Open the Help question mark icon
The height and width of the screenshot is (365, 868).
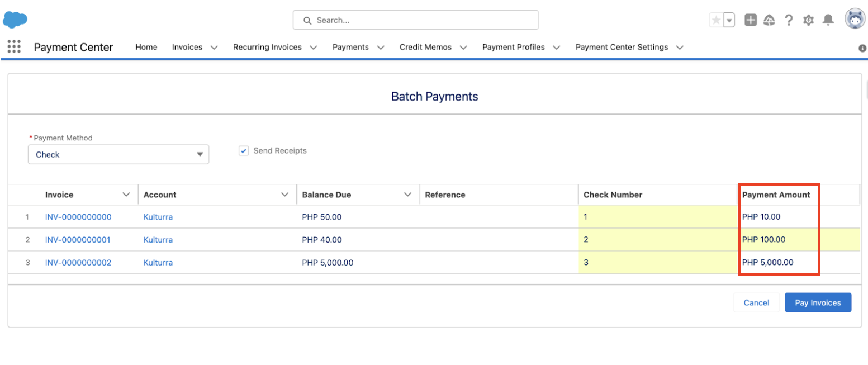(789, 20)
